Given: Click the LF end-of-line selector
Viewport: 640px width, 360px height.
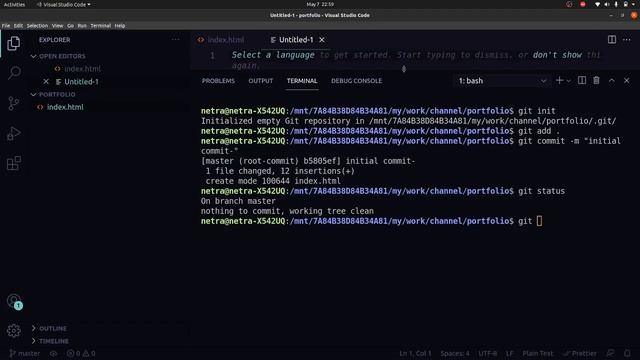Looking at the screenshot, I should [x=509, y=353].
